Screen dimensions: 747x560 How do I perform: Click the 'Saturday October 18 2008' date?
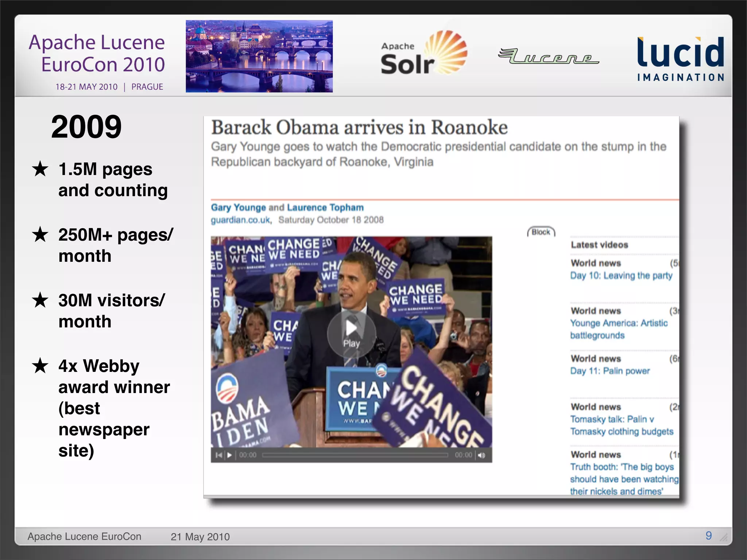pos(331,220)
